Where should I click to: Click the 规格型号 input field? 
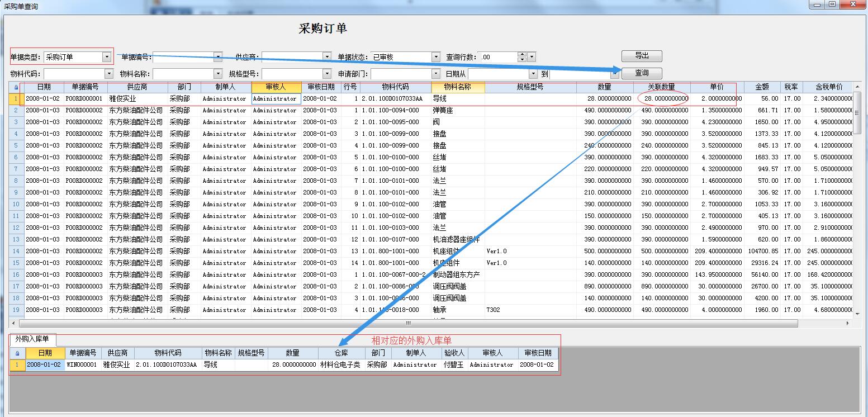291,73
